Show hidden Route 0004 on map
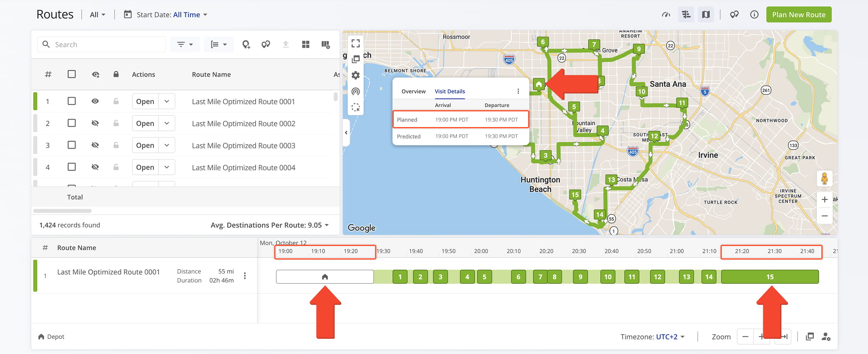 (95, 167)
